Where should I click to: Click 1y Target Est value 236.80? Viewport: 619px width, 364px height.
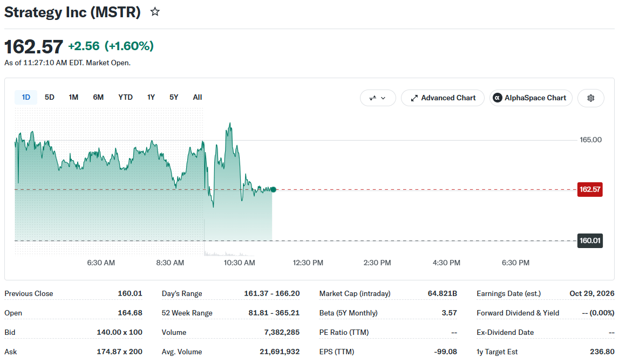point(602,352)
